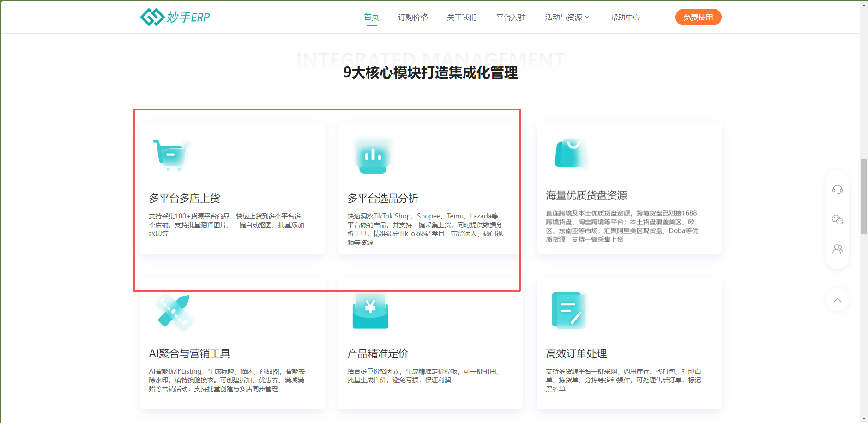Open the 帮助中心 help center
The height and width of the screenshot is (423, 868).
pyautogui.click(x=625, y=18)
